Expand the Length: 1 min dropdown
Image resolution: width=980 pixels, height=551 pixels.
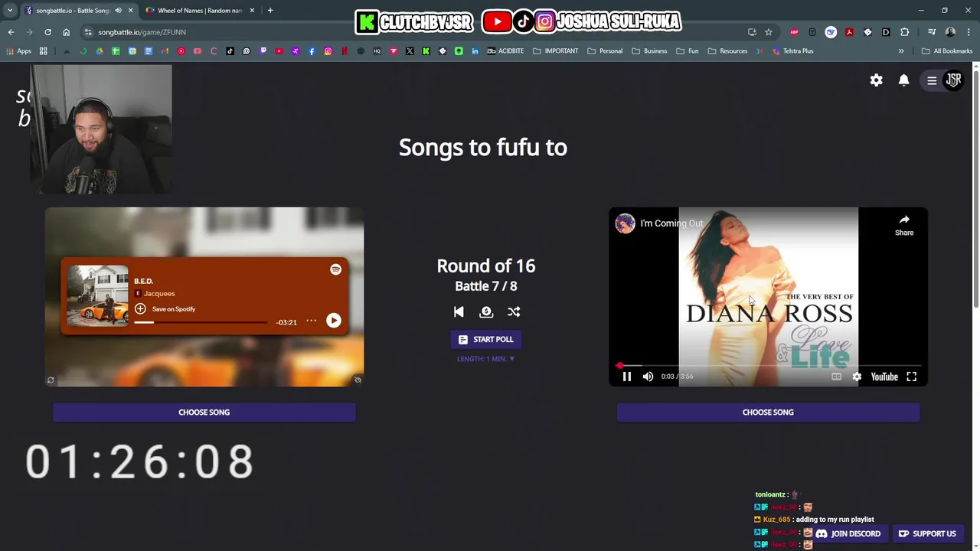[486, 359]
